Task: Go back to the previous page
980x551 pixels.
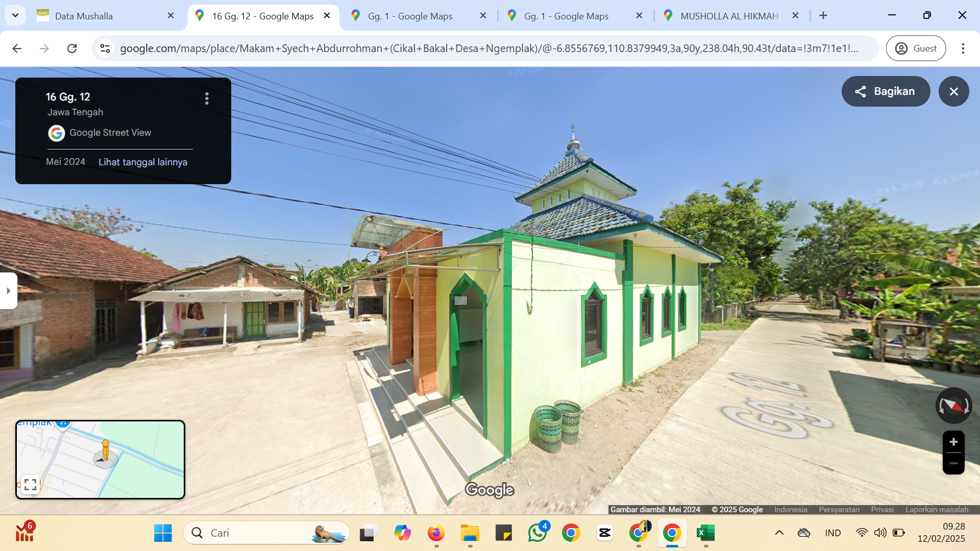Action: 17,48
